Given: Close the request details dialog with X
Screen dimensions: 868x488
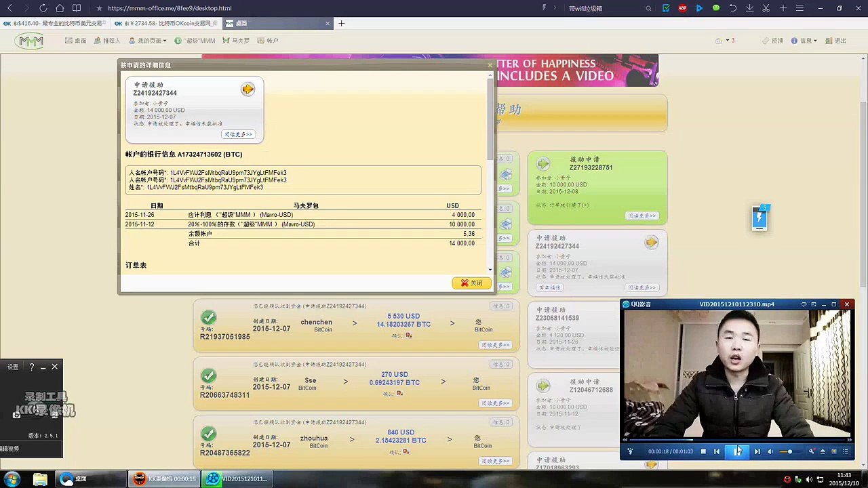Looking at the screenshot, I should tap(490, 65).
